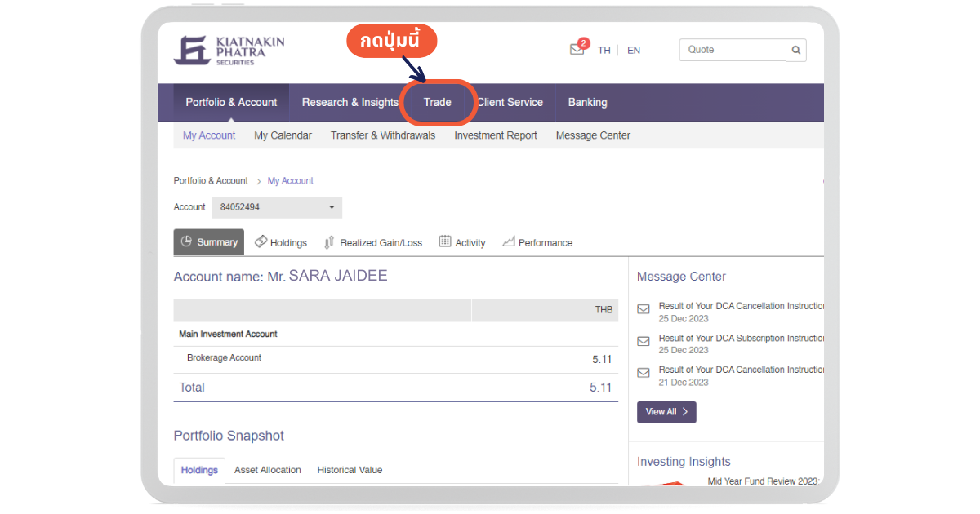
Task: Open the Performance chart tab
Action: (537, 242)
